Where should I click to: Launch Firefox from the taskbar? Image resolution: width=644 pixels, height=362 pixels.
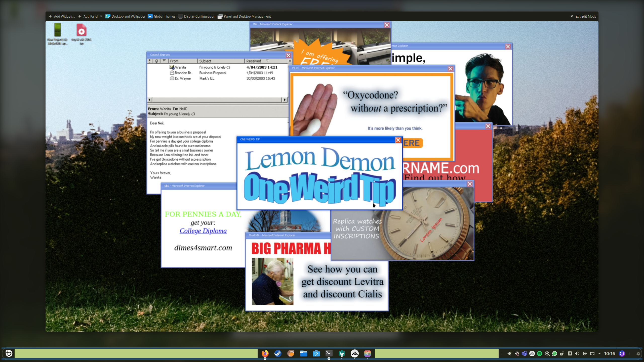tap(265, 353)
